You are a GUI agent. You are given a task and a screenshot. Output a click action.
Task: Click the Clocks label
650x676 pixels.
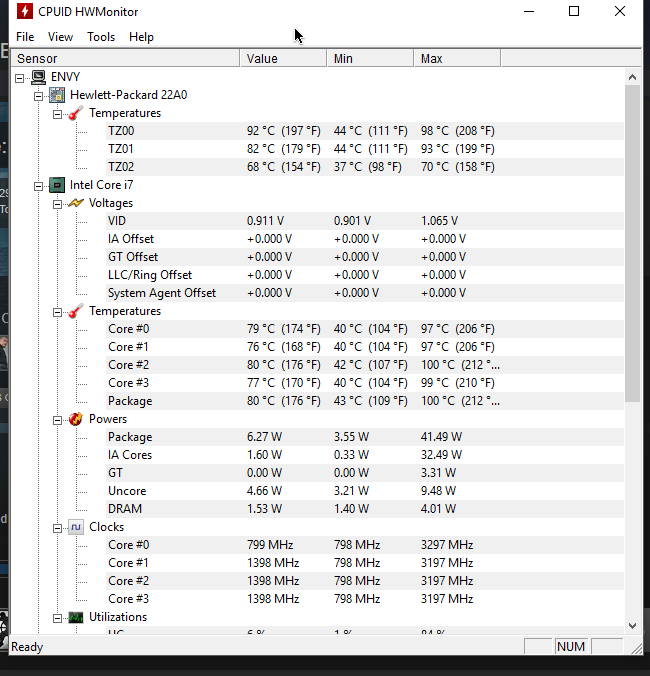coord(106,527)
